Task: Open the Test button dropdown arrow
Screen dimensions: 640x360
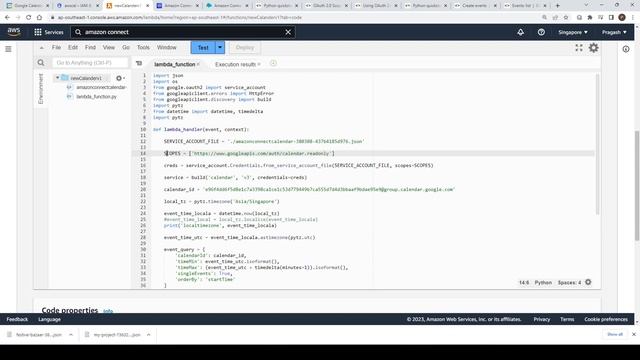Action: 220,47
